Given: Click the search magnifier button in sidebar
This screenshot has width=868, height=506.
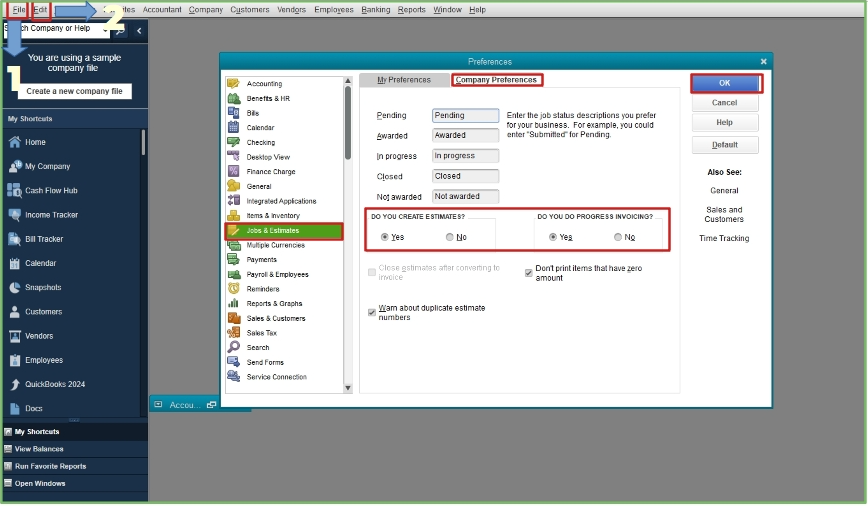Looking at the screenshot, I should (x=120, y=31).
